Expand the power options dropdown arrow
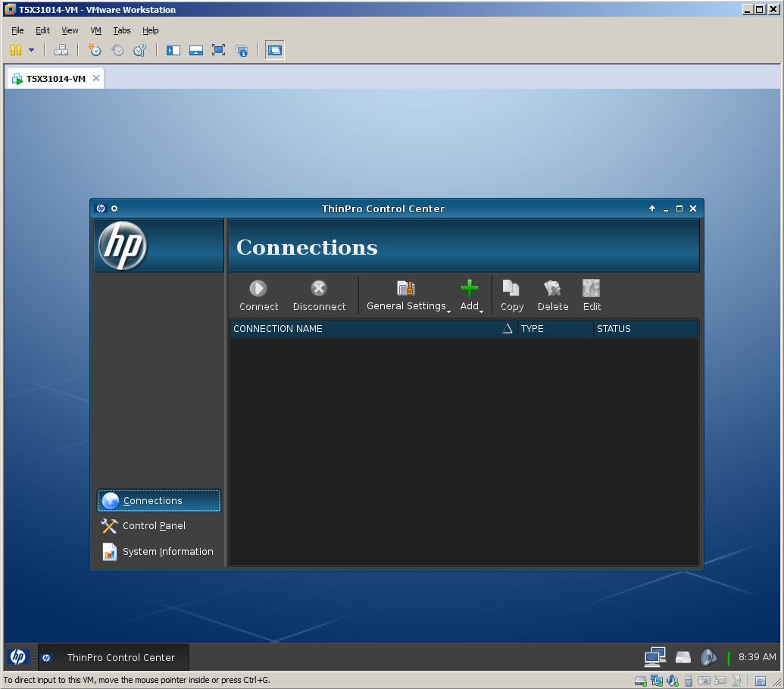 tap(32, 50)
